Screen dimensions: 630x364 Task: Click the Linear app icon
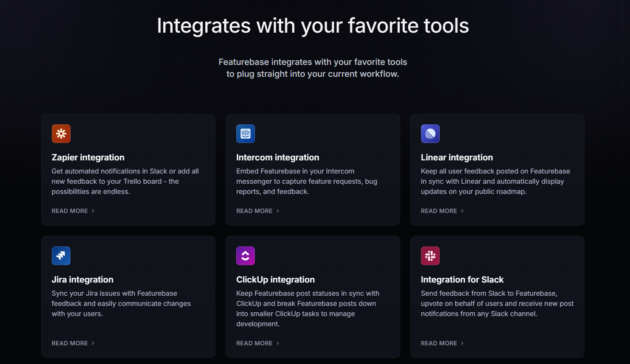(x=430, y=134)
